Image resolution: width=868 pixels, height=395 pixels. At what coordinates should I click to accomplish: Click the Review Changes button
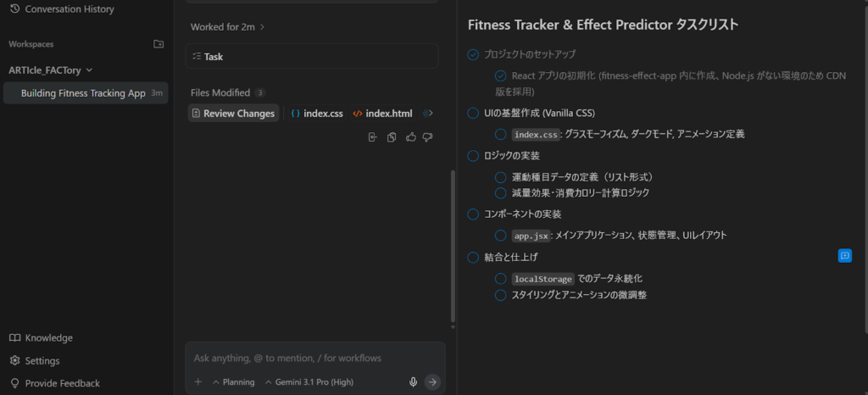[233, 114]
